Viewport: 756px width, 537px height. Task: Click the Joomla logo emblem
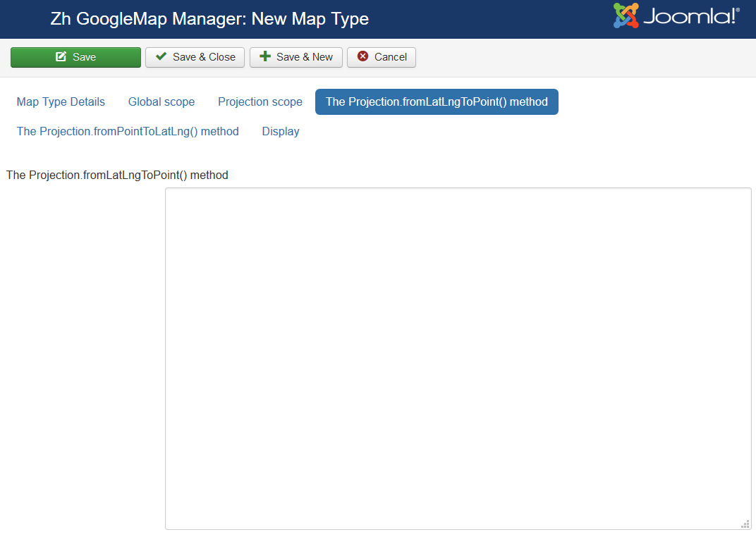pyautogui.click(x=626, y=16)
